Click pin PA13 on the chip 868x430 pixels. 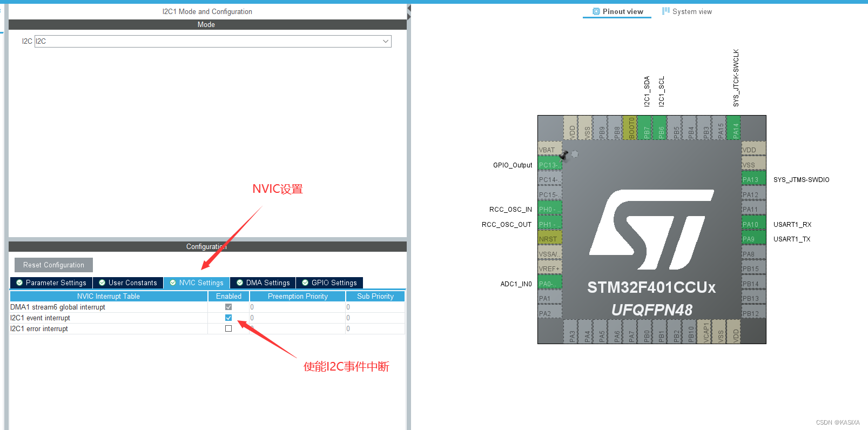[x=753, y=179]
